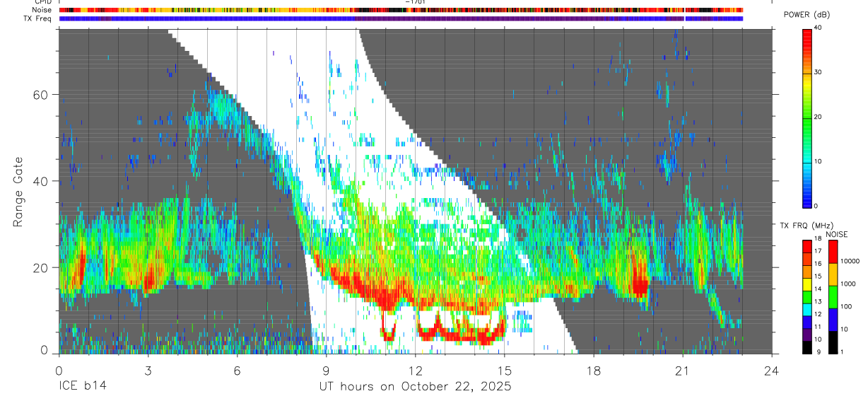Click the "20" range gate tick label
Screen dimensions: 868x401
[x=39, y=267]
